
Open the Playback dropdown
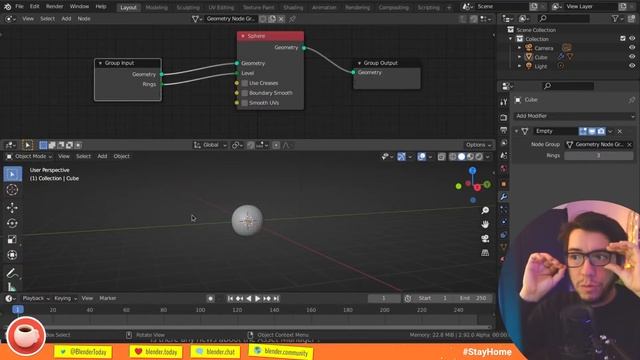click(36, 299)
